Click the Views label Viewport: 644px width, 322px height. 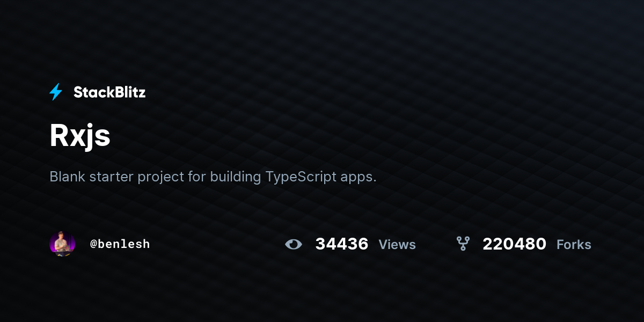(397, 245)
